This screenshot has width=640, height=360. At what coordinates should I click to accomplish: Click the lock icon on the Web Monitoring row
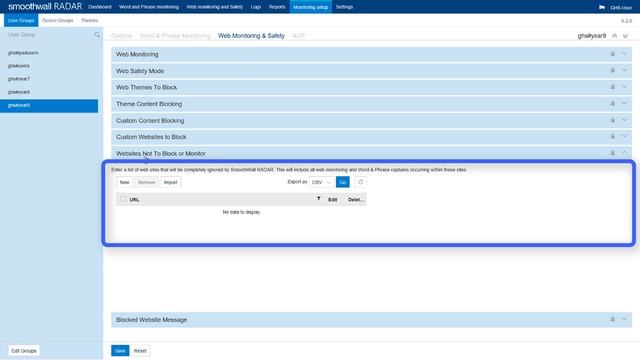pos(612,54)
